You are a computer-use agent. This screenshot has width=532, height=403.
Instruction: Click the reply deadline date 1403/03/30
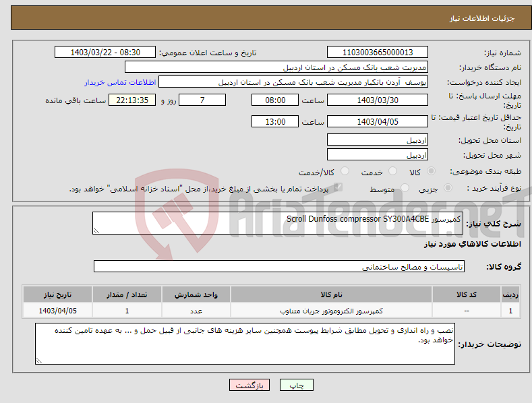pos(378,100)
